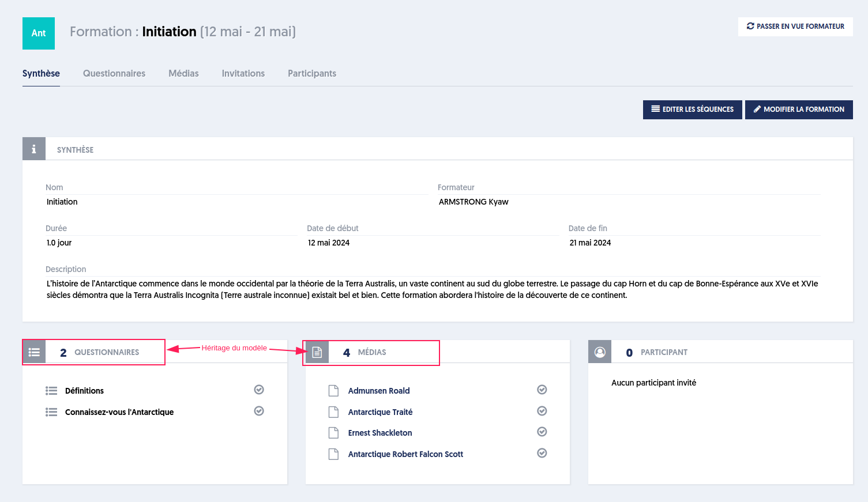Toggle check circle for Connaissez-vous l'Antarctique
Image resolution: width=868 pixels, height=502 pixels.
[259, 411]
